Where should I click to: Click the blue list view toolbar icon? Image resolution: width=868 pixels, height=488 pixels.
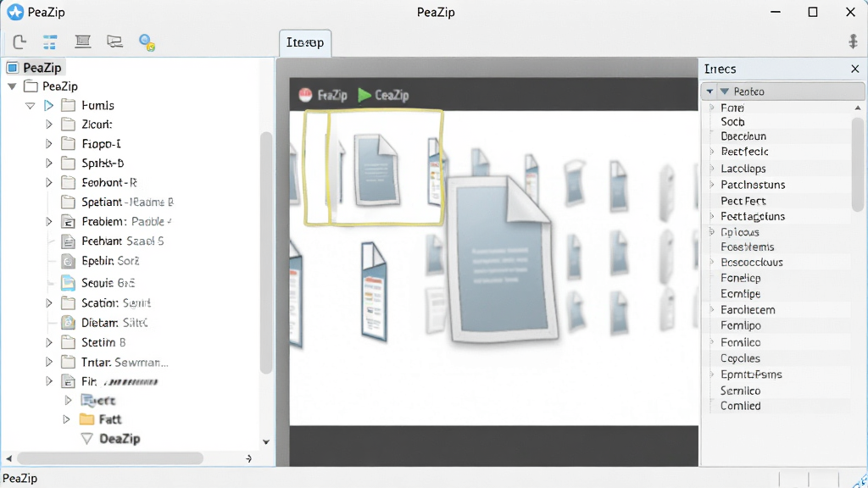[x=50, y=42]
